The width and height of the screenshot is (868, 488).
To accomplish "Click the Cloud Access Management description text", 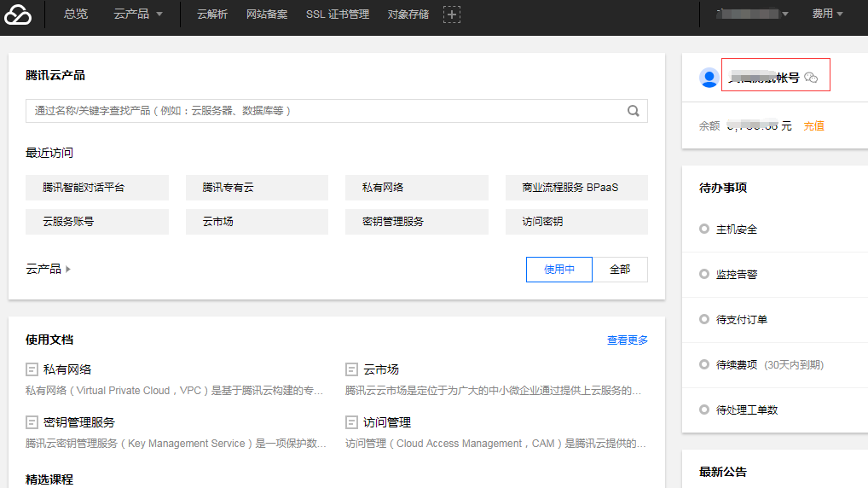I will pos(495,444).
